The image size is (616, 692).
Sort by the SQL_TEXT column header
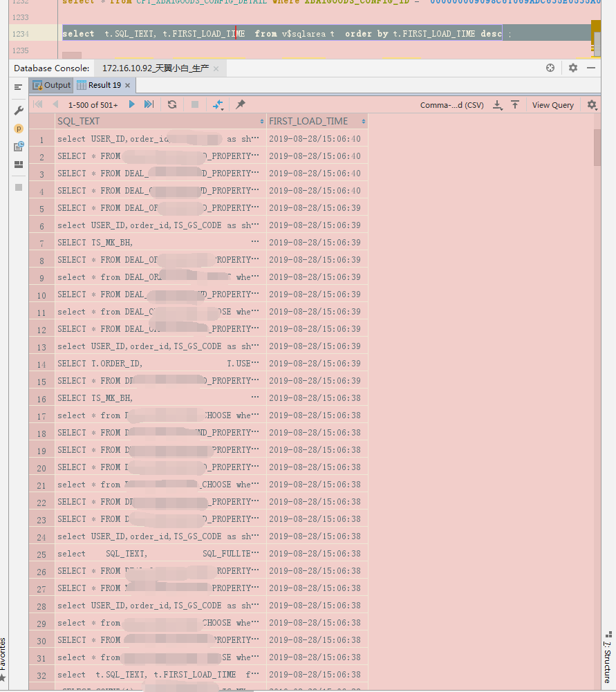(x=160, y=122)
